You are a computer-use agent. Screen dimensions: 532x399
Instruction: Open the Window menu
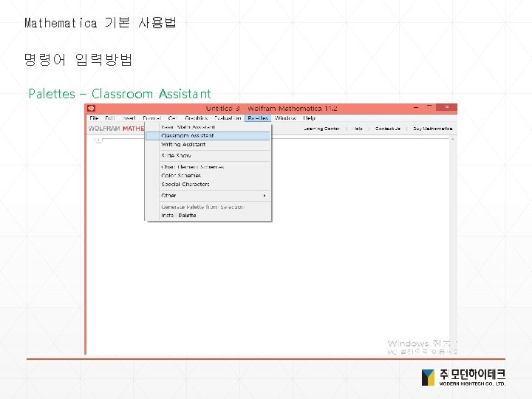click(x=285, y=118)
